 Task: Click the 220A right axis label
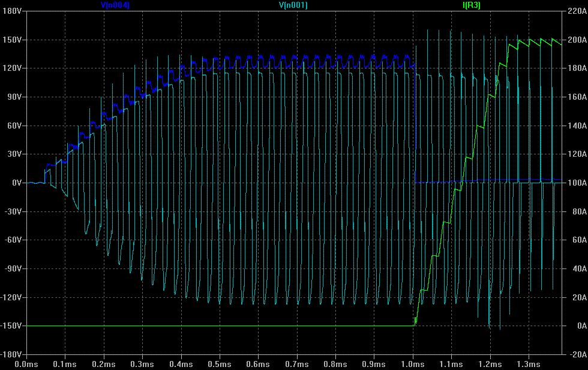[577, 11]
